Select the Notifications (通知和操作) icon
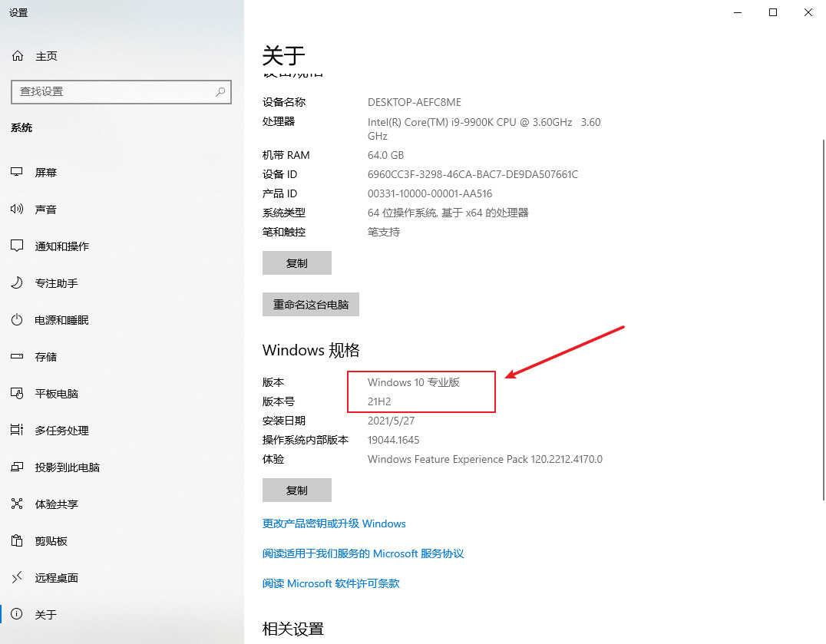This screenshot has height=644, width=826. 17,246
